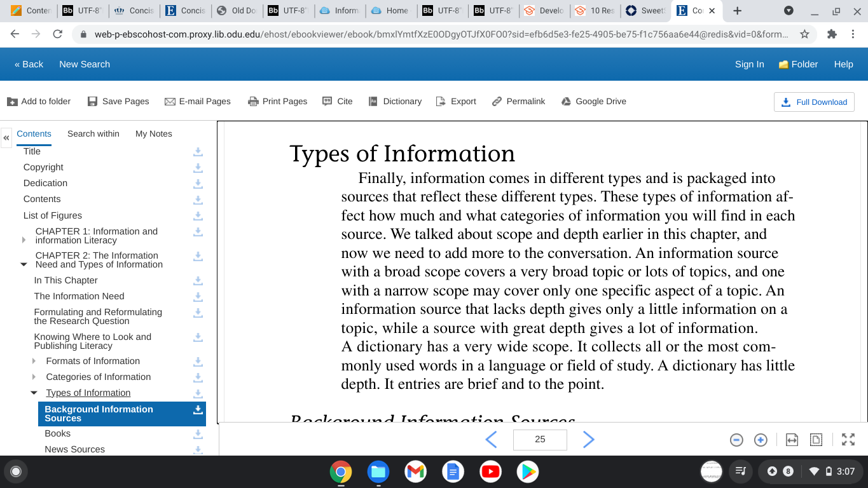Image resolution: width=868 pixels, height=488 pixels.
Task: Expand CHAPTER 1 tree node
Action: [24, 240]
